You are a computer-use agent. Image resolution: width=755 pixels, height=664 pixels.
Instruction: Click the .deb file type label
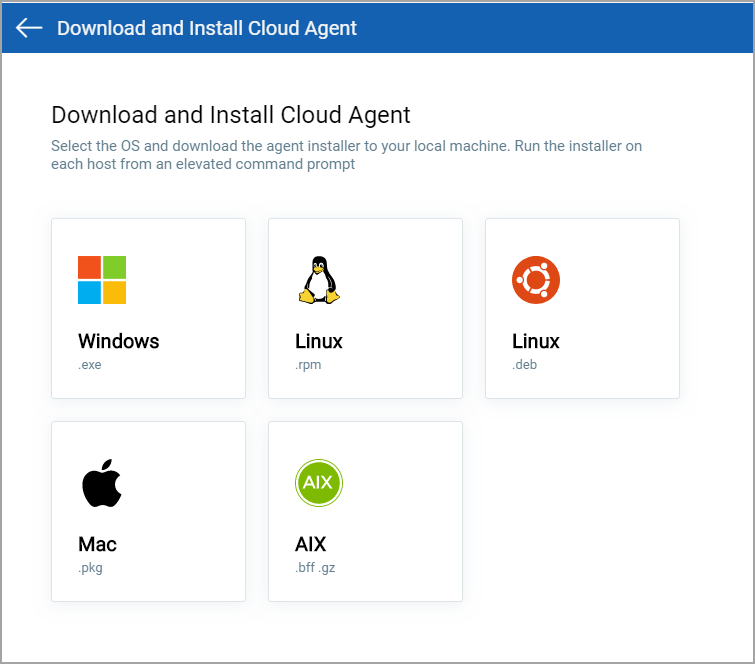coord(525,365)
